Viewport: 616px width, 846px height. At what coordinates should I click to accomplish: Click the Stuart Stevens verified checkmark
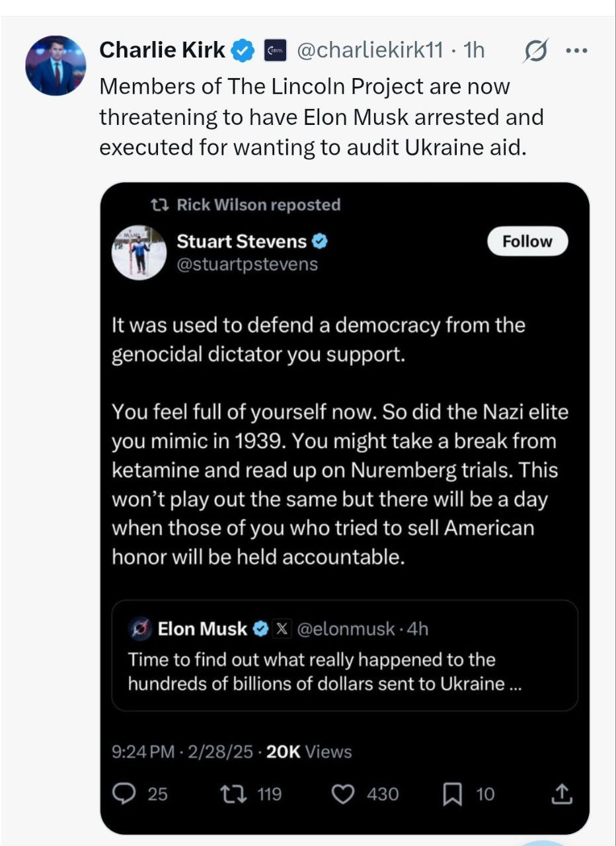pyautogui.click(x=321, y=242)
